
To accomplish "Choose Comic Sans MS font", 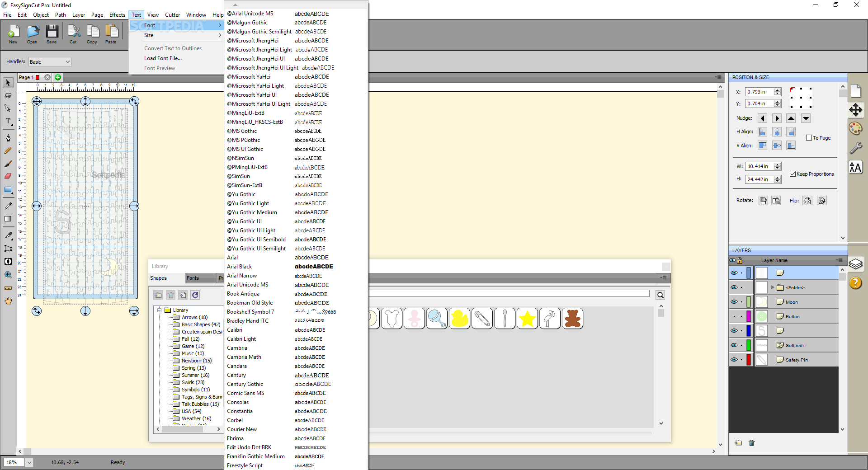I will click(296, 393).
